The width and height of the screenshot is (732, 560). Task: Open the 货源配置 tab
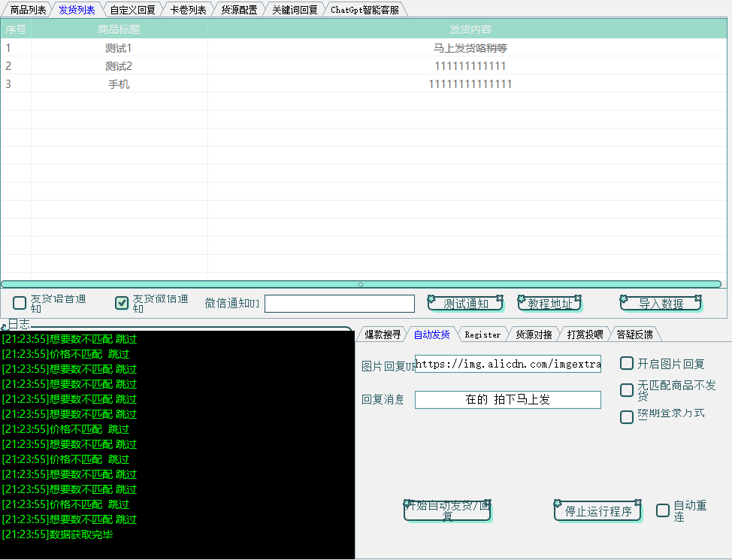(x=239, y=9)
